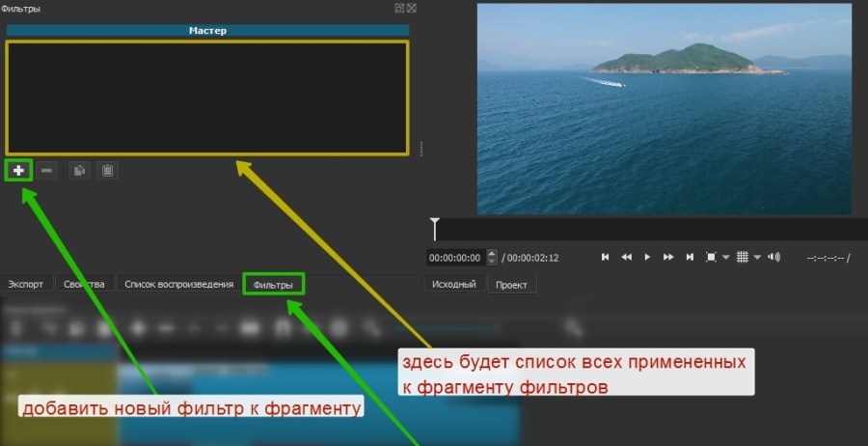The image size is (868, 446).
Task: Skip to the end of the clip
Action: (690, 257)
